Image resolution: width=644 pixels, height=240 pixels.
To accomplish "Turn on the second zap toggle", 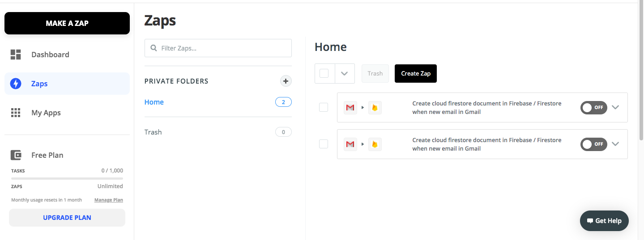I will [593, 144].
